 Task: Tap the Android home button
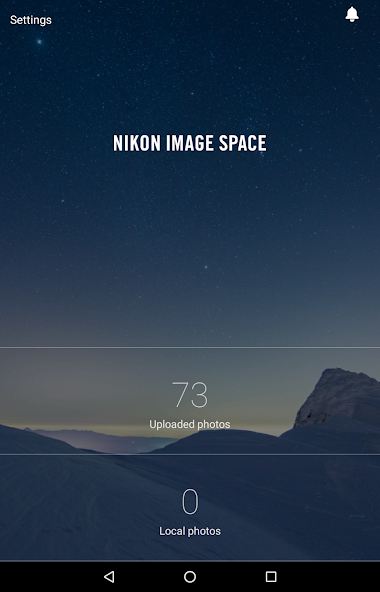click(x=190, y=577)
